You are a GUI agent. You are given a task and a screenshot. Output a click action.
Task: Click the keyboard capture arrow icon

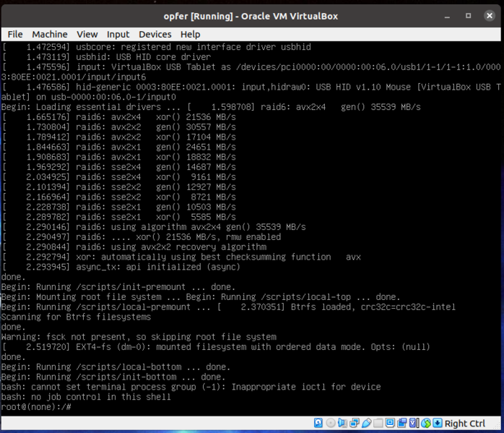click(438, 423)
